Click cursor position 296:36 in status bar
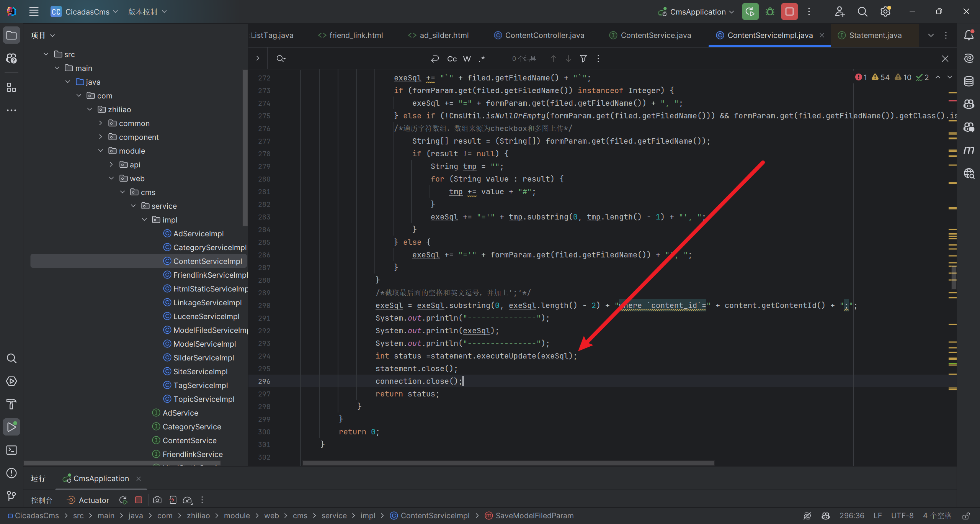The height and width of the screenshot is (524, 980). (x=852, y=516)
